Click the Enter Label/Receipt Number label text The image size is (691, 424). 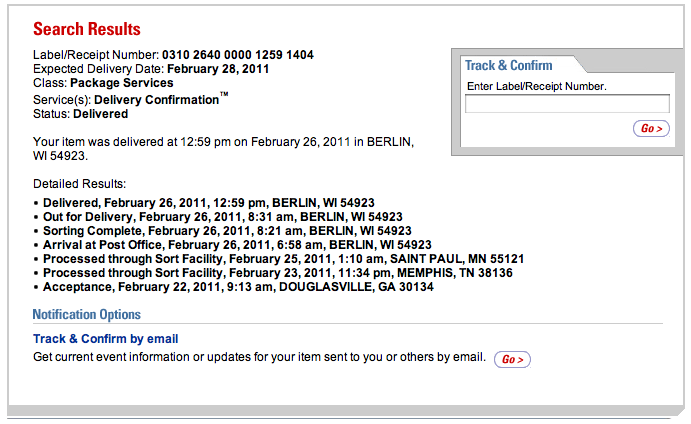coord(537,87)
